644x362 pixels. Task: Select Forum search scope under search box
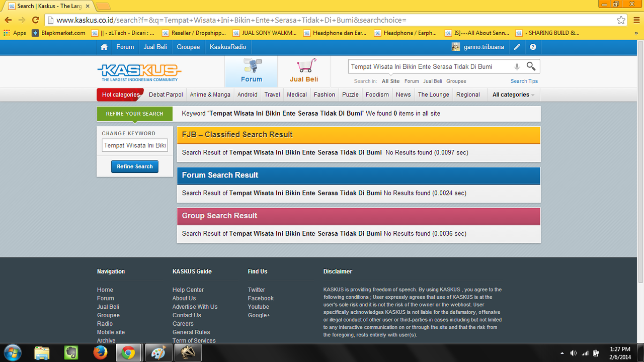[x=412, y=81]
